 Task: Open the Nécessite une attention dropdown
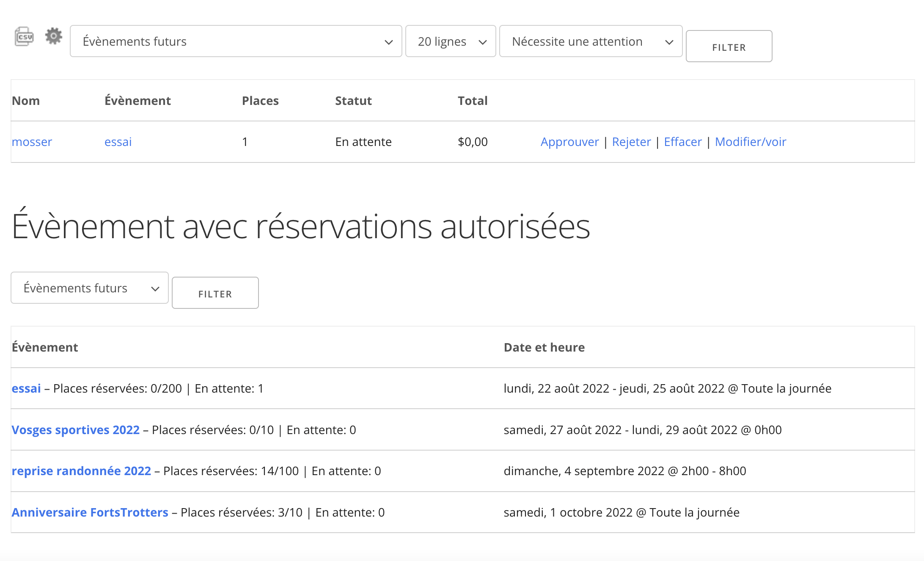tap(590, 41)
